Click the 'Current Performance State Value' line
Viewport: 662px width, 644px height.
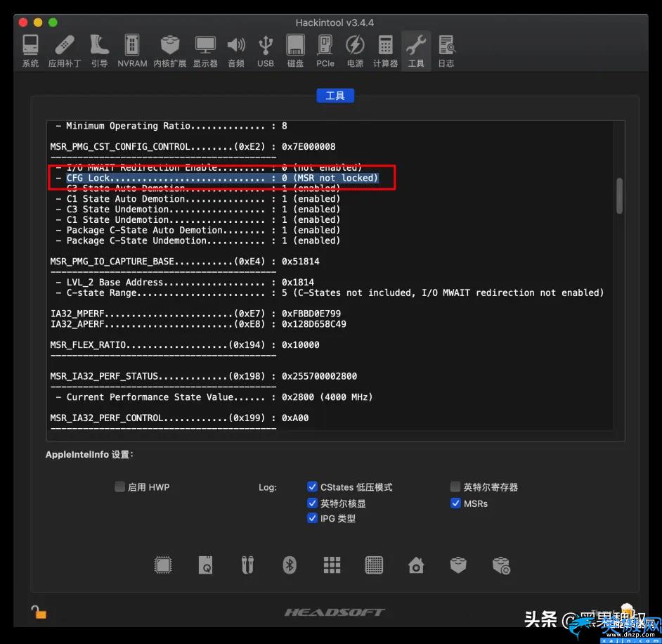214,397
